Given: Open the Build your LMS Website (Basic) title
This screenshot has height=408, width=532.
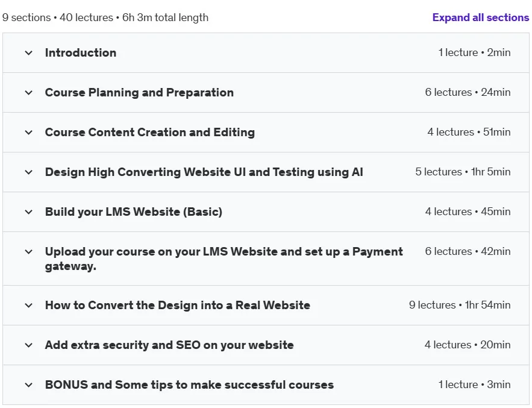Looking at the screenshot, I should click(134, 212).
